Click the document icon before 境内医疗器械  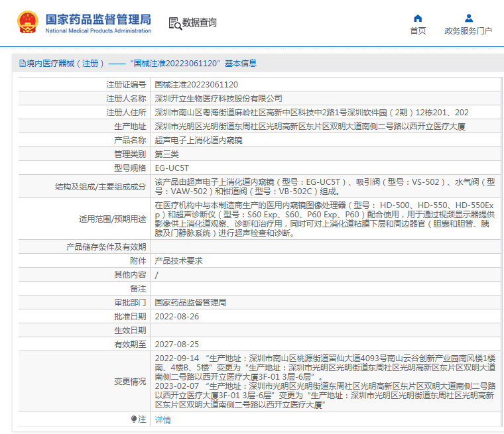tap(23, 64)
